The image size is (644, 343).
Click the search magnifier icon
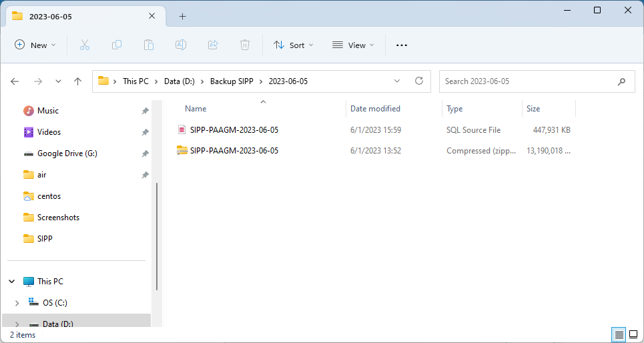coord(621,81)
